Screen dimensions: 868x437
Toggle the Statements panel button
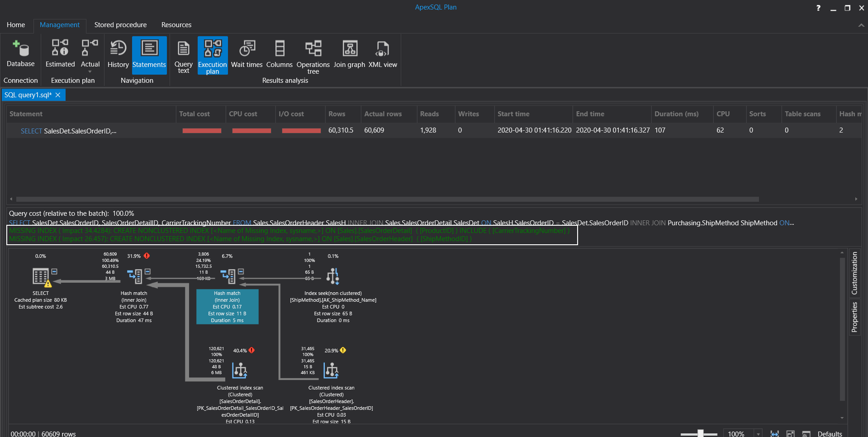pyautogui.click(x=149, y=54)
